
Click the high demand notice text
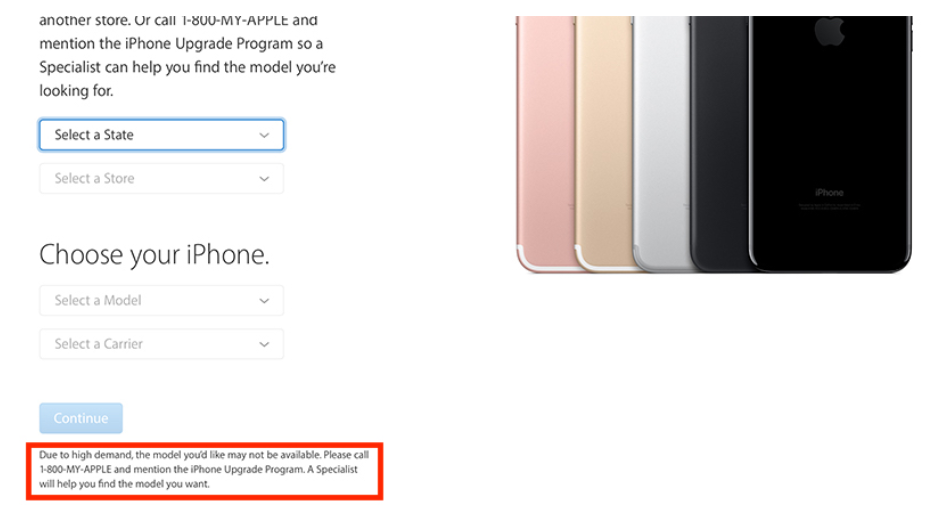click(204, 470)
